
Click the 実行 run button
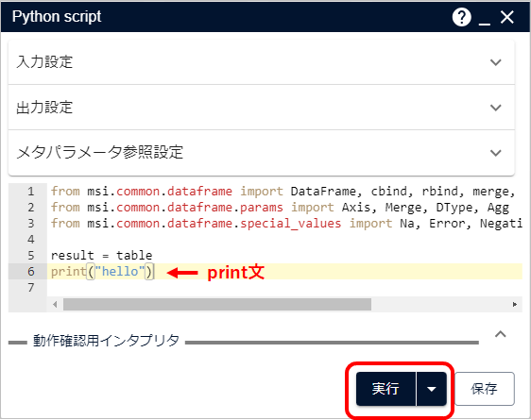(385, 389)
